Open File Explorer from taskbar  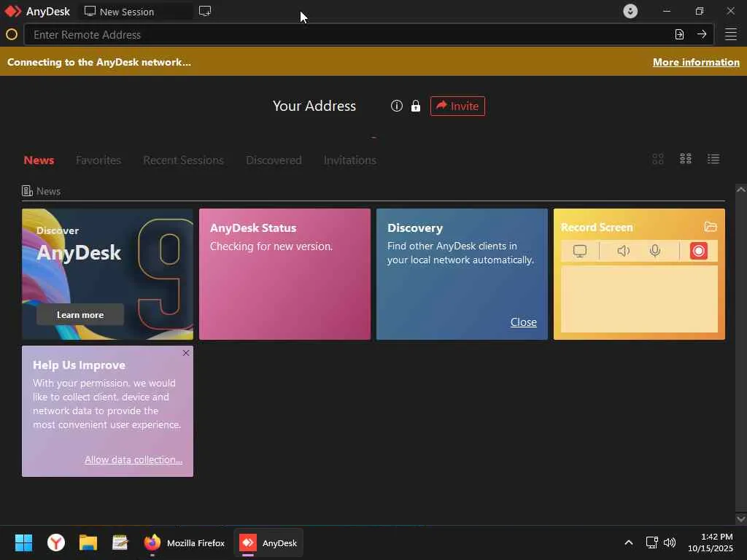tap(88, 542)
